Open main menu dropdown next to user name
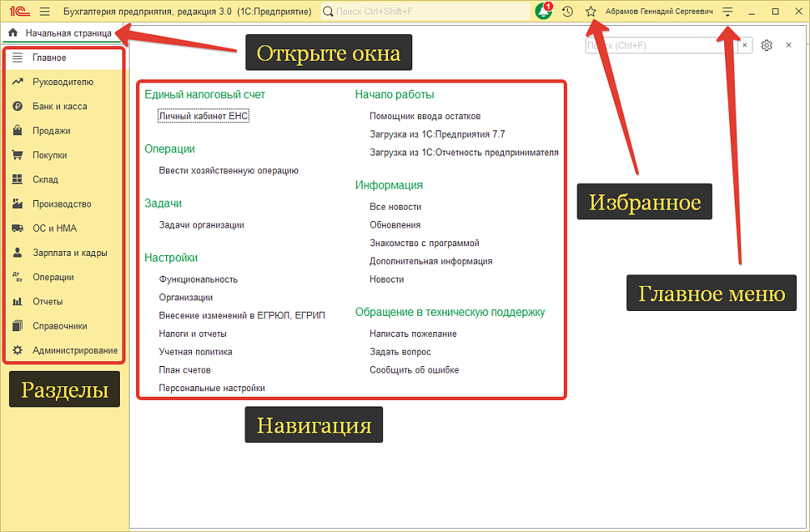The image size is (810, 532). [727, 11]
